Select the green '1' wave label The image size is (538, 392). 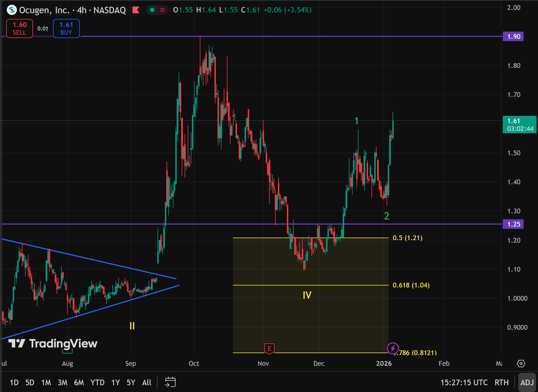pos(356,121)
